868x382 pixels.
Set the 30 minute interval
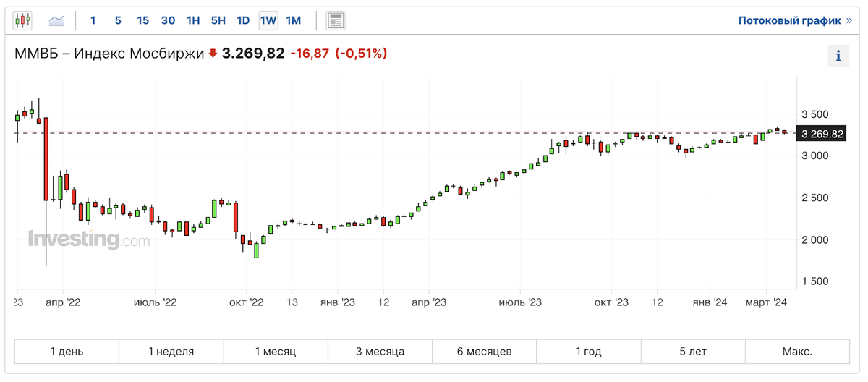click(168, 20)
